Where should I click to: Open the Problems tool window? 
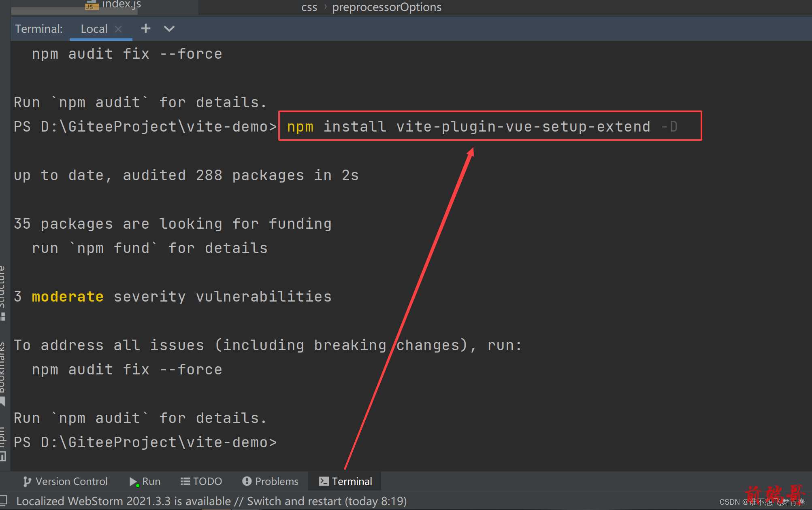[x=270, y=481]
